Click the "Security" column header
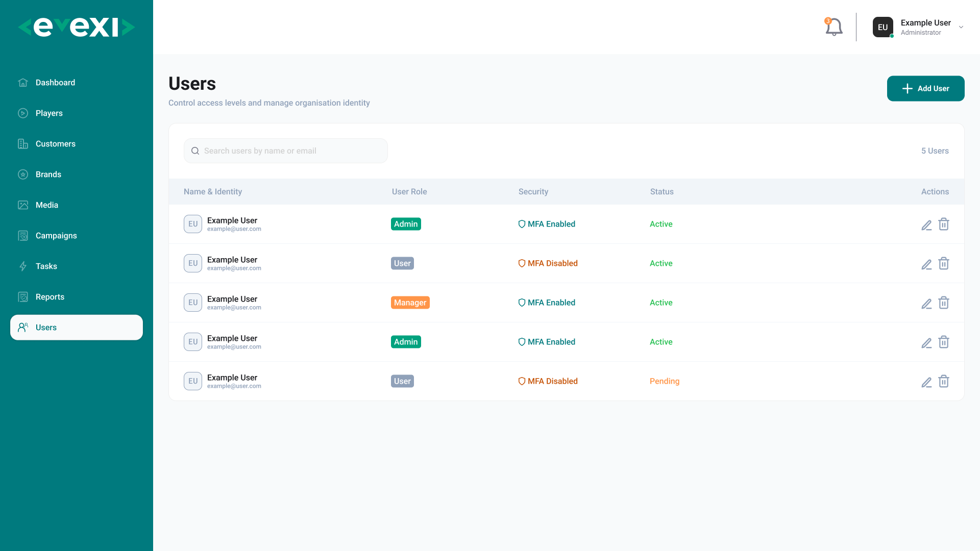This screenshot has height=551, width=980. (533, 192)
